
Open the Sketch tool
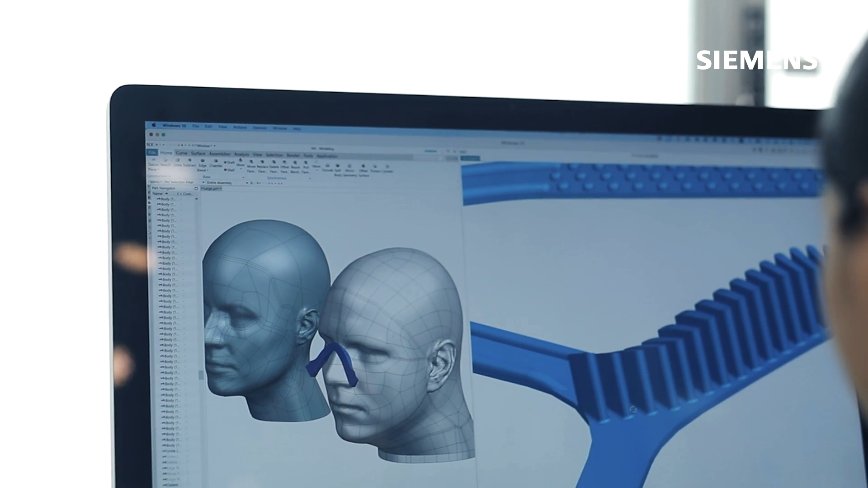pyautogui.click(x=166, y=160)
